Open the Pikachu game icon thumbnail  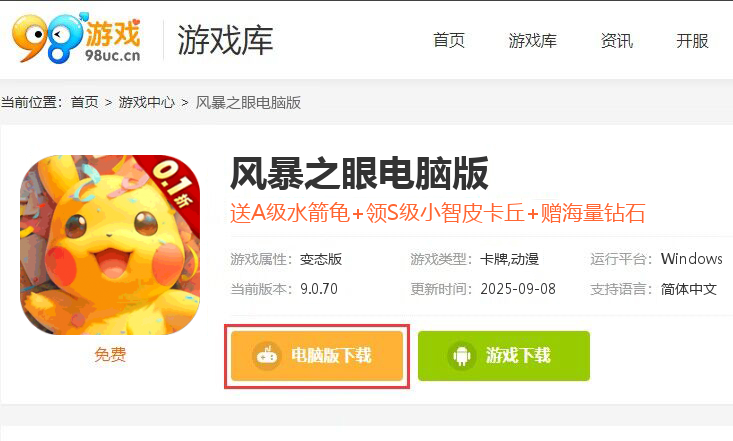pyautogui.click(x=110, y=245)
